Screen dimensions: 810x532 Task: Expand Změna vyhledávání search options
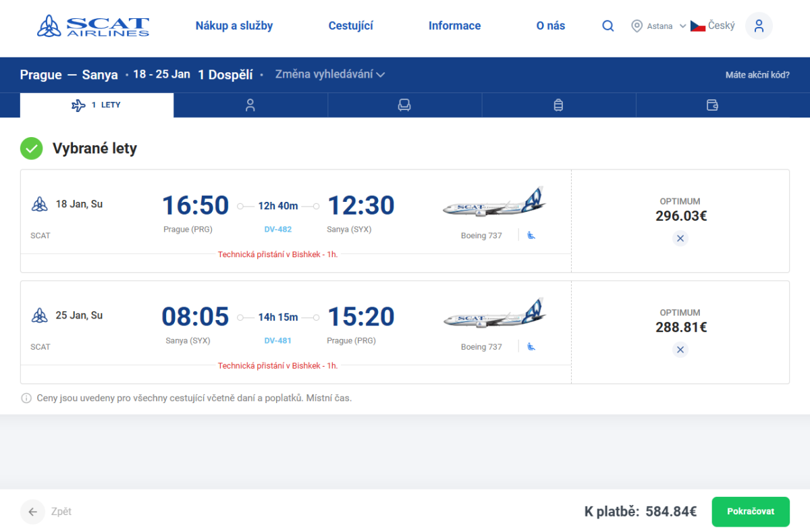click(x=329, y=74)
